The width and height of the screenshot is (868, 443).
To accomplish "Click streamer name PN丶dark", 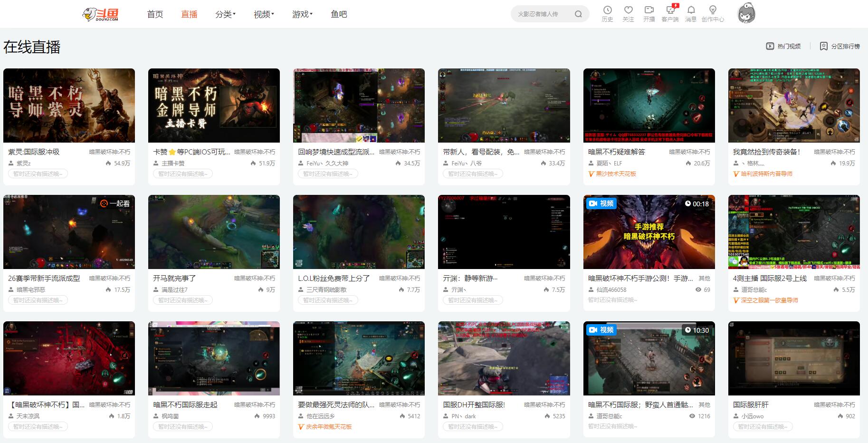I will [464, 416].
